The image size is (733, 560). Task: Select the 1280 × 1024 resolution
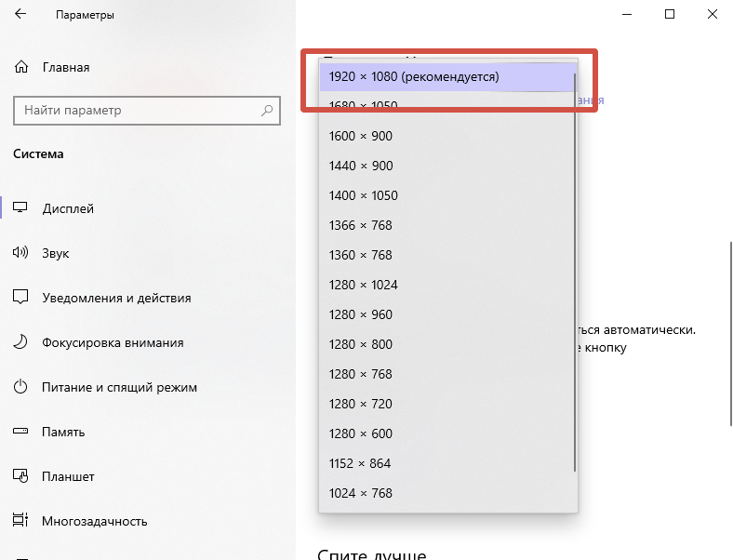(x=363, y=285)
